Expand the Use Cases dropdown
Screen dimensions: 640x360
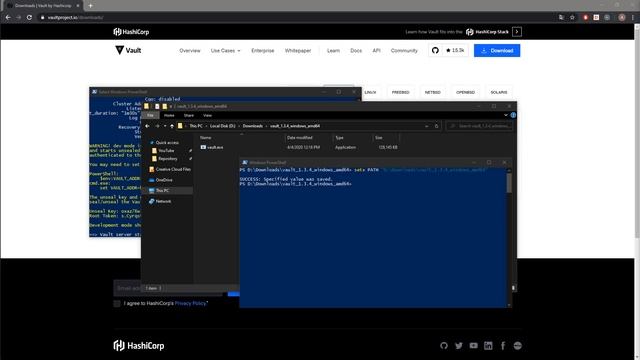click(225, 51)
